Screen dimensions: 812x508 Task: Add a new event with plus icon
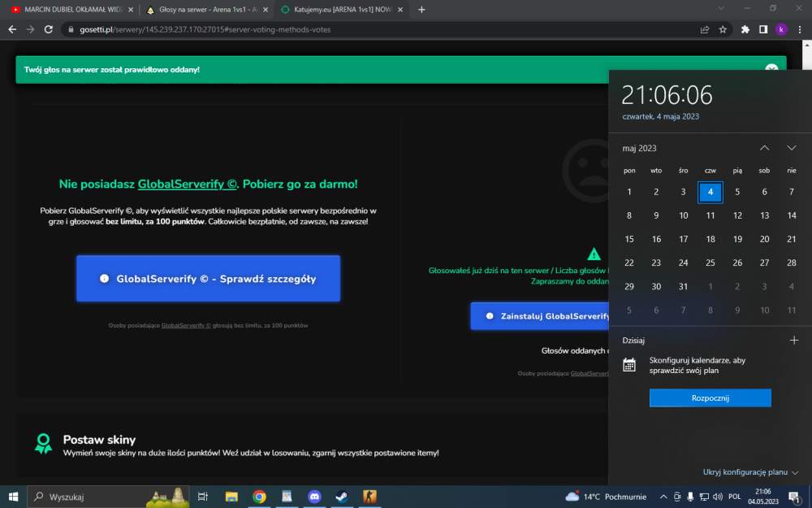coord(794,340)
